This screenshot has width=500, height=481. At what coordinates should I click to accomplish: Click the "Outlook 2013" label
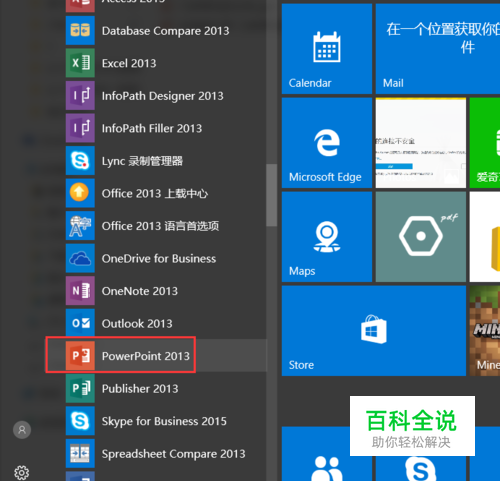(x=137, y=324)
